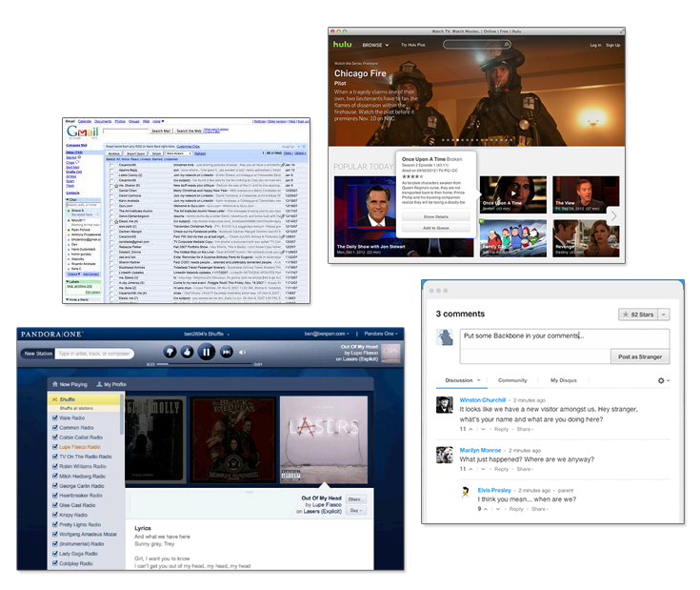The height and width of the screenshot is (590, 700).
Task: Open the Lasers album cover
Action: [324, 439]
